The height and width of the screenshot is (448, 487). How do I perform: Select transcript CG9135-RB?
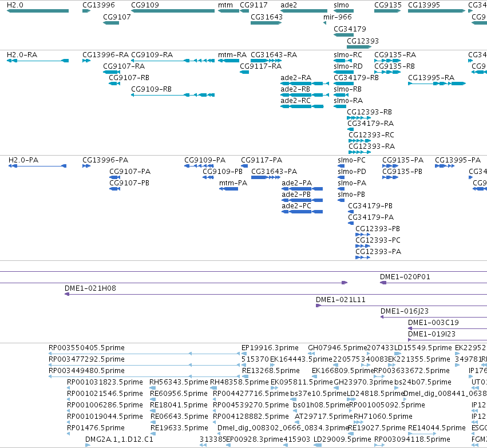point(387,72)
